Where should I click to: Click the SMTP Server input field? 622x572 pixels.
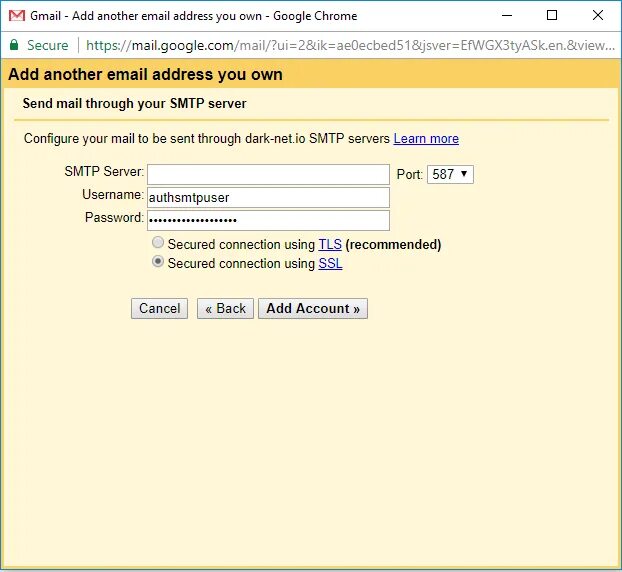[x=268, y=175]
